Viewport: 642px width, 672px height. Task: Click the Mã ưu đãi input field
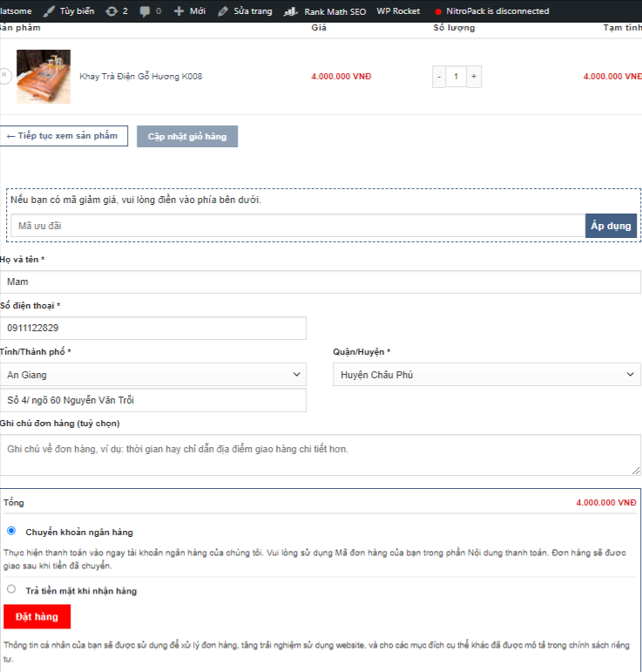tap(296, 226)
